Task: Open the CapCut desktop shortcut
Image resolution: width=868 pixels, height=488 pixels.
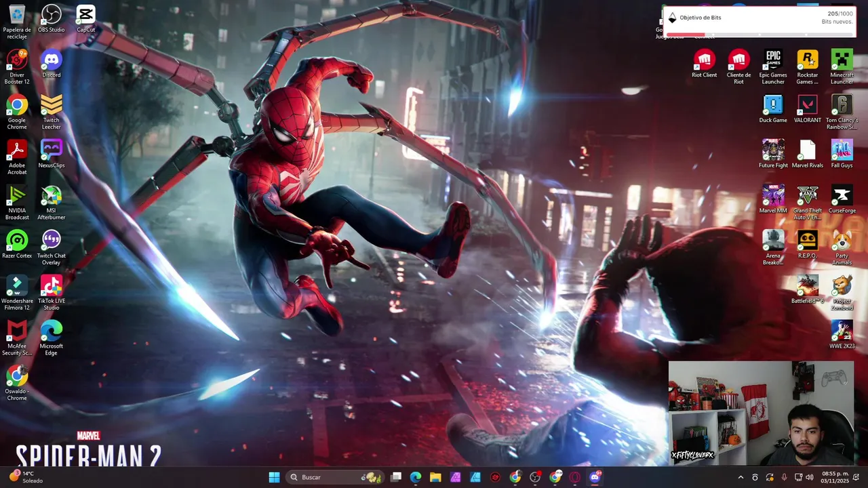Action: [85, 19]
